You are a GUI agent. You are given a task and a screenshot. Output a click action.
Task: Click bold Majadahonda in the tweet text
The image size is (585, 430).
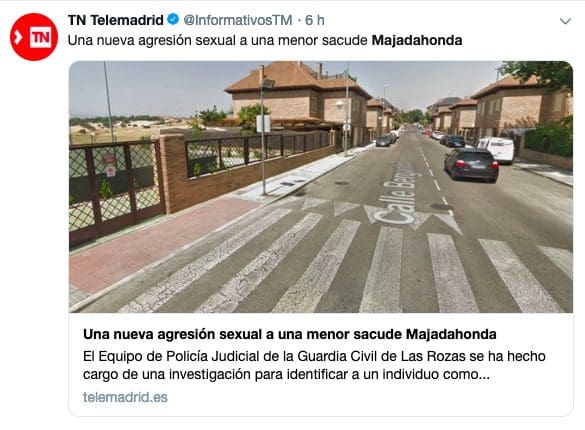[x=417, y=40]
